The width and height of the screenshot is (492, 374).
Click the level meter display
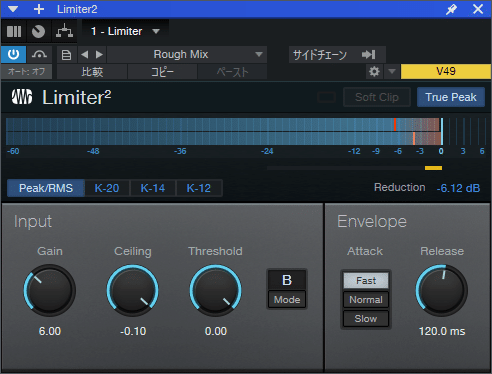[246, 131]
